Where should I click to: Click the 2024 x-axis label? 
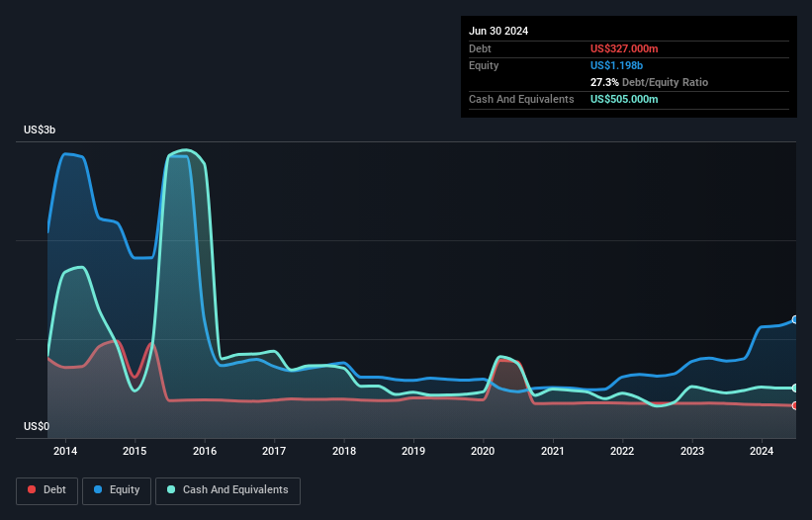(x=762, y=451)
